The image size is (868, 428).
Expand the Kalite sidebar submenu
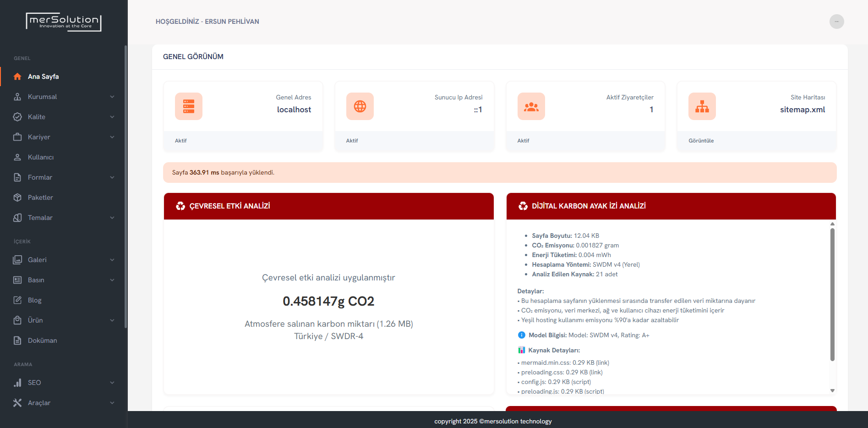pos(112,117)
